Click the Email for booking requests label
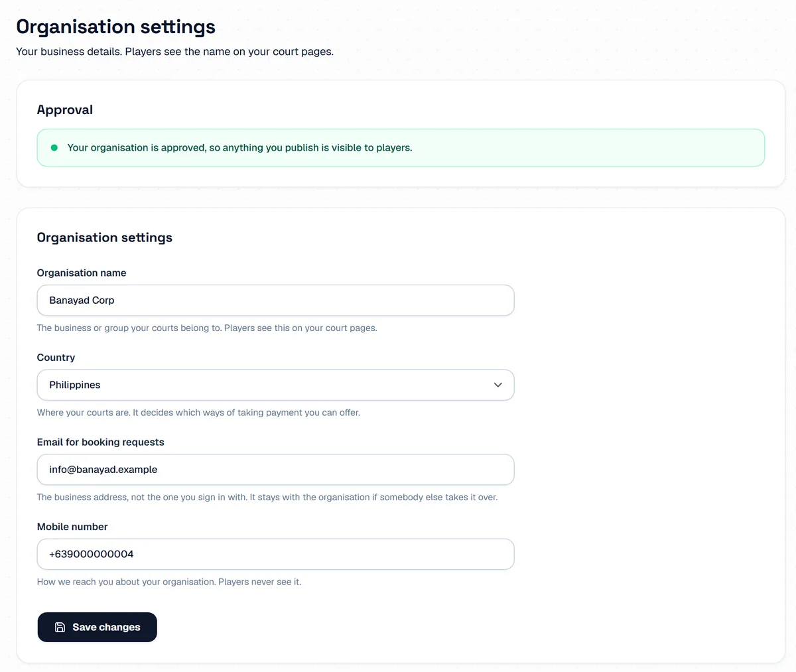 100,442
